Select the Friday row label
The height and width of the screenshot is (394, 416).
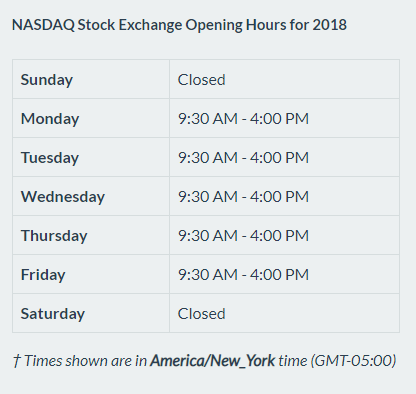43,275
